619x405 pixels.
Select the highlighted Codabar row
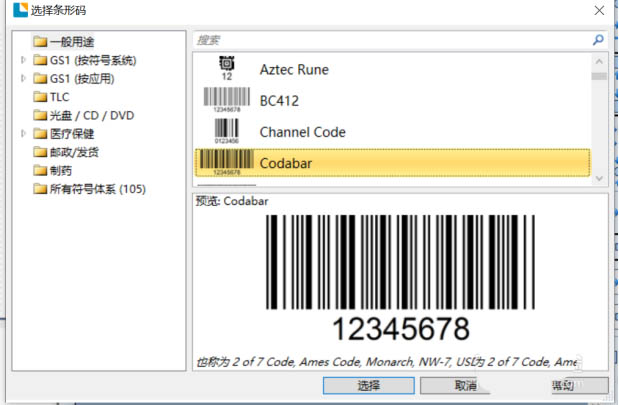tap(393, 163)
